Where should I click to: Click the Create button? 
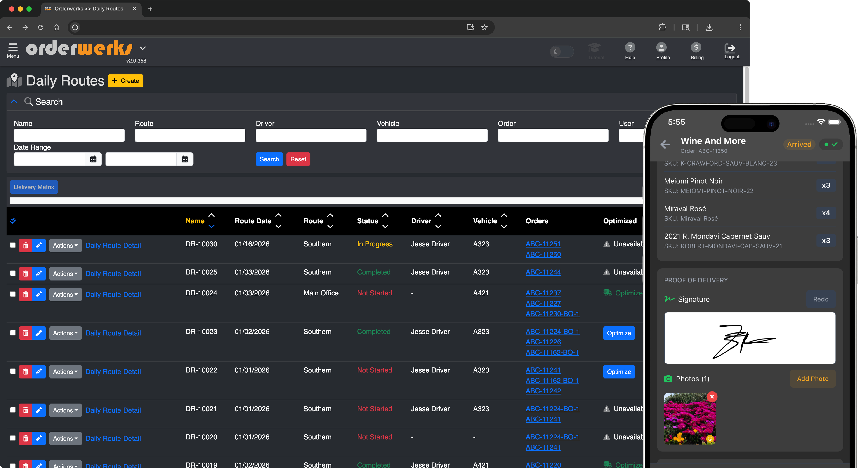[125, 80]
